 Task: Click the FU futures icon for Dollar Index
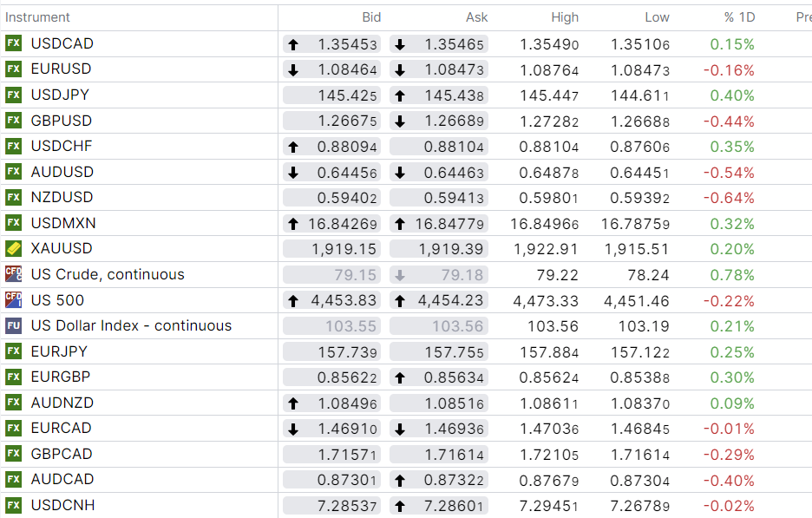point(13,326)
